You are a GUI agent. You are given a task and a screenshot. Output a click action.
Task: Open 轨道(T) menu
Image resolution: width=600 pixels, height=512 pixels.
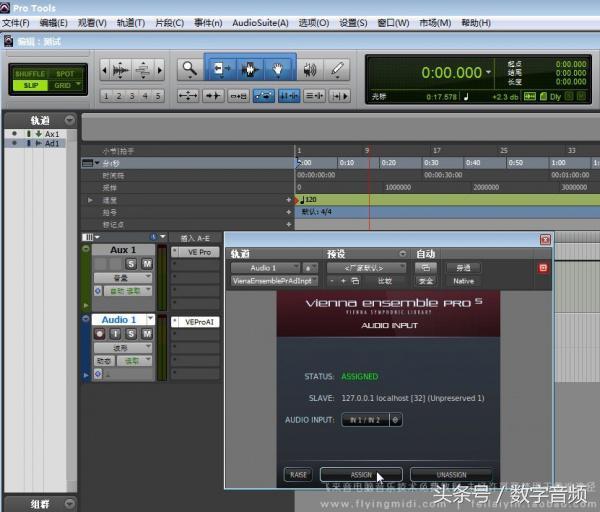(131, 23)
